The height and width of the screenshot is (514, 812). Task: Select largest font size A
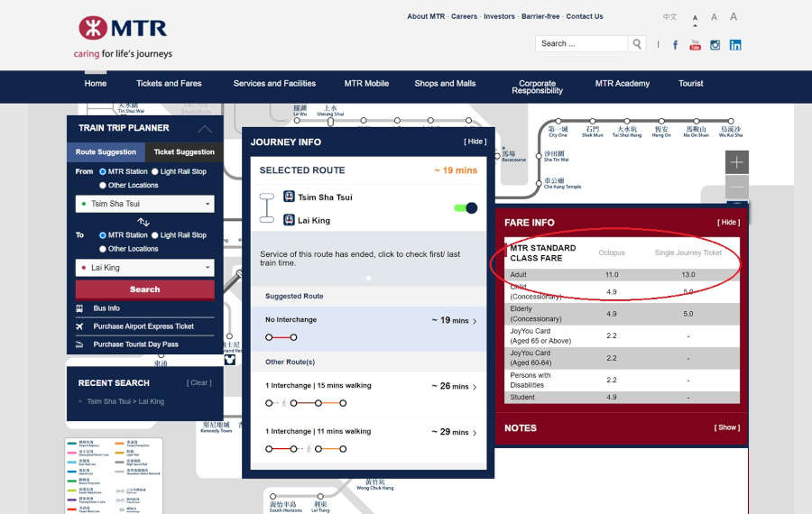coord(734,16)
